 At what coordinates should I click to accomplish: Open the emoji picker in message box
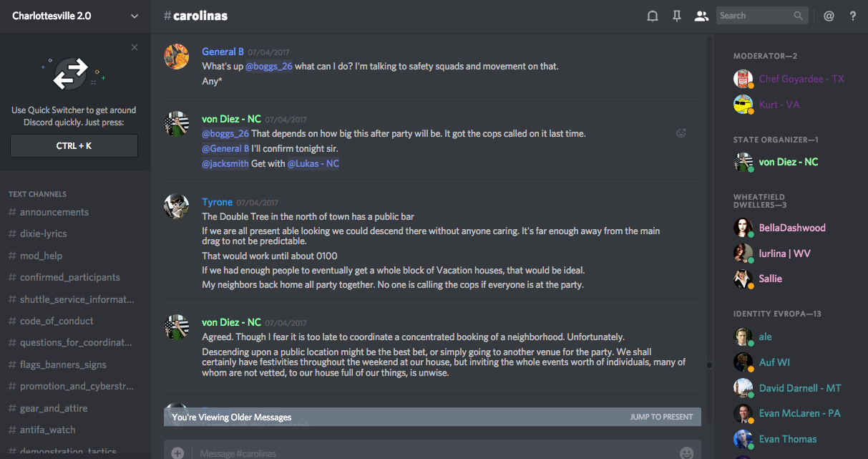pyautogui.click(x=686, y=453)
